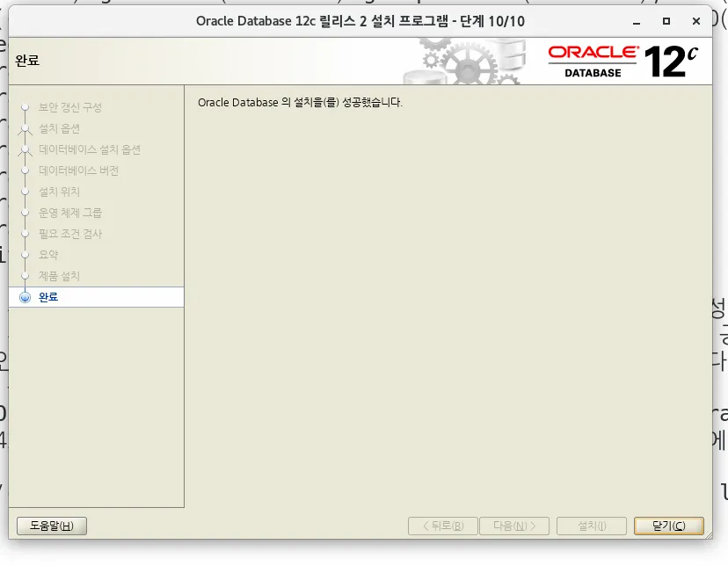Maximize the installer window
The width and height of the screenshot is (728, 566).
pyautogui.click(x=666, y=21)
